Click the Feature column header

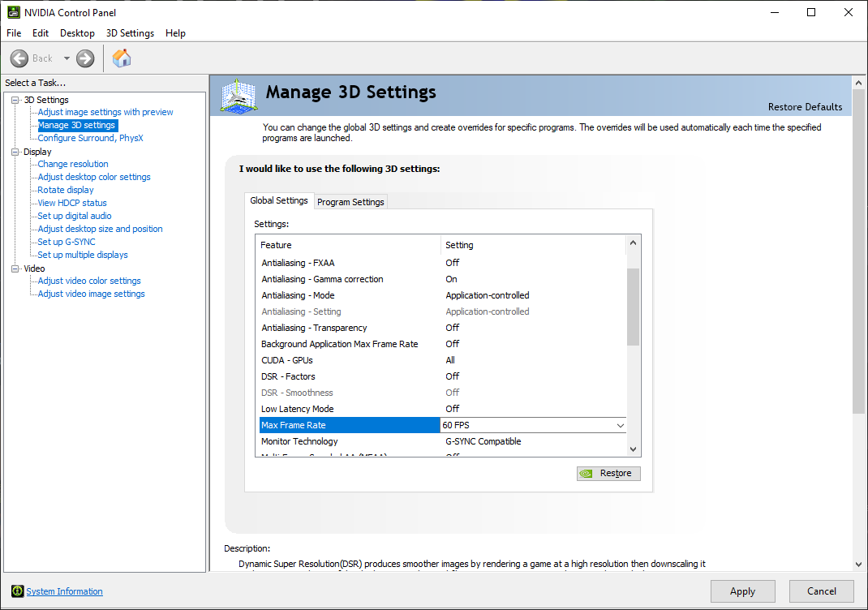coord(348,245)
